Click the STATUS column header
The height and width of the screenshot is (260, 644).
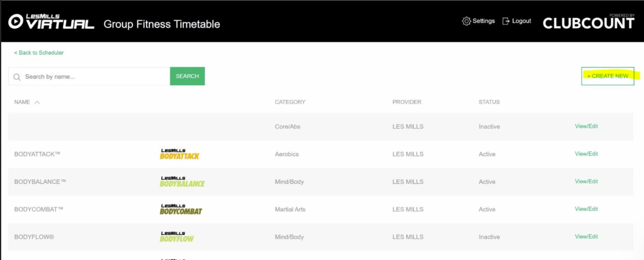(489, 102)
